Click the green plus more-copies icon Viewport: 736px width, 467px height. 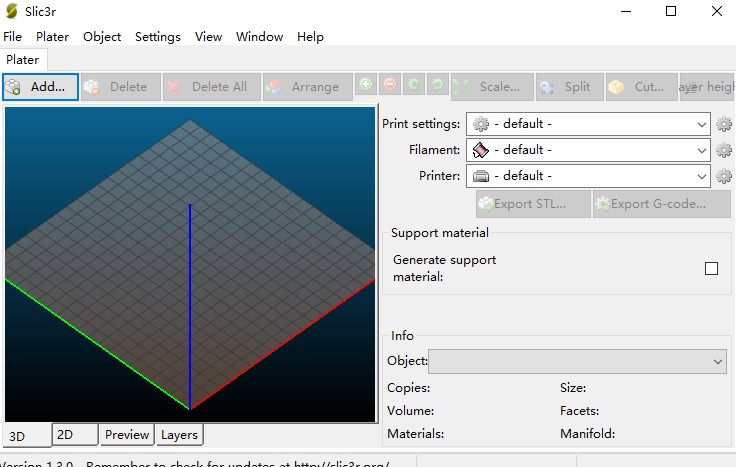coord(366,84)
